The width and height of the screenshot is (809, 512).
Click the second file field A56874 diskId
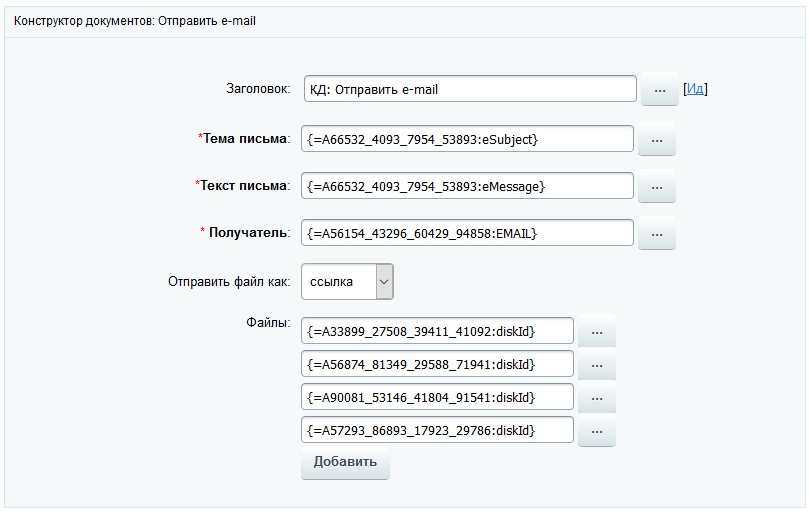click(x=438, y=364)
